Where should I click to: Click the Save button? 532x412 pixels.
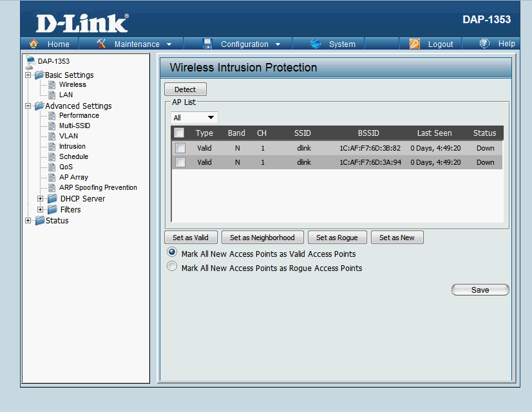(480, 290)
